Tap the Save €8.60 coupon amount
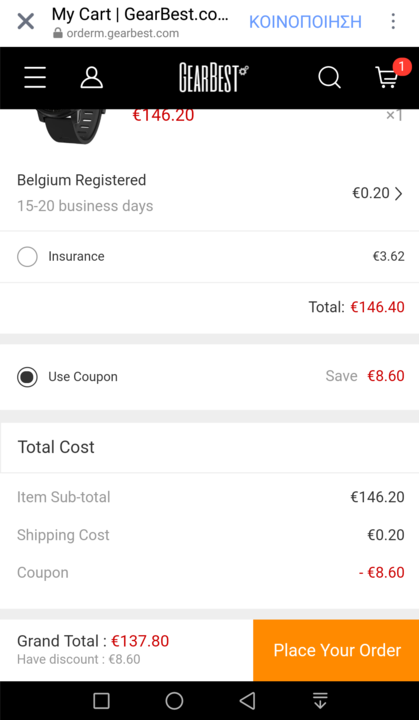The height and width of the screenshot is (720, 419). [x=365, y=376]
